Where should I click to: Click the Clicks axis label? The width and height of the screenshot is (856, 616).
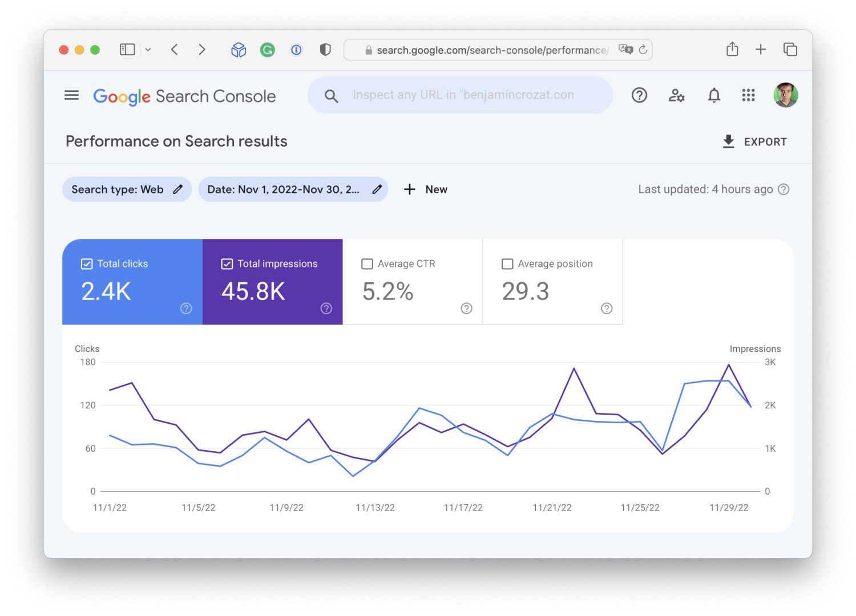87,348
